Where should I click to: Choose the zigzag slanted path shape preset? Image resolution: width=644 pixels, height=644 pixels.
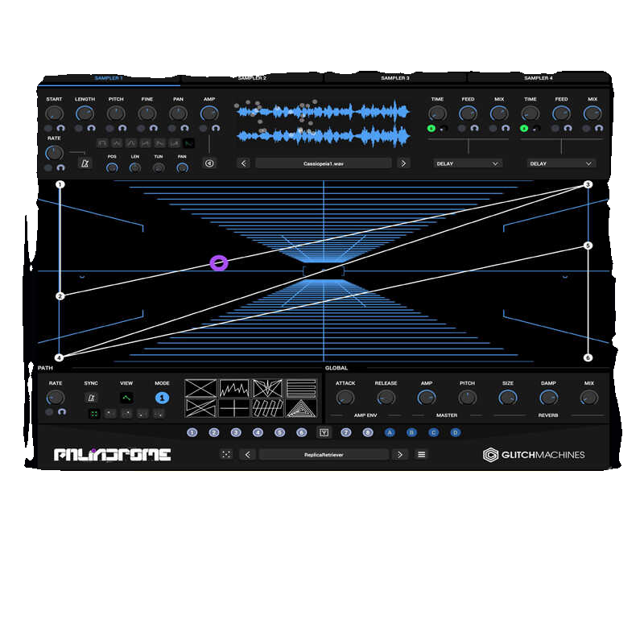pos(268,408)
